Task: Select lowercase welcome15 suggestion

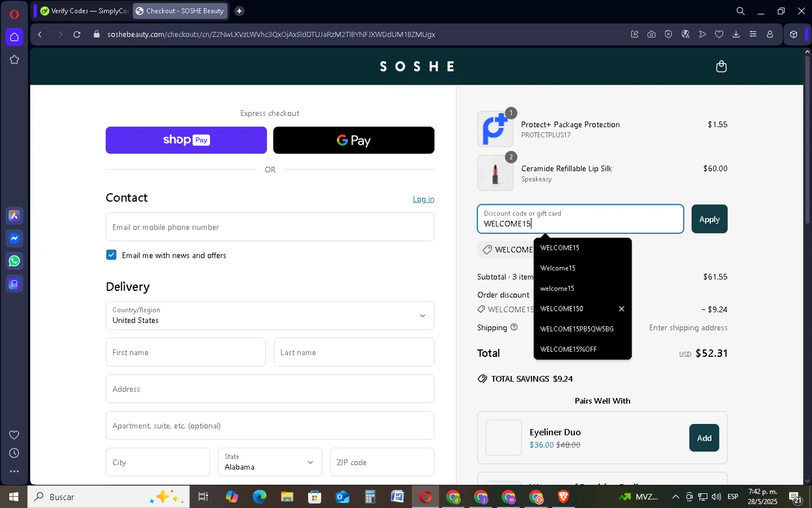Action: (582, 289)
